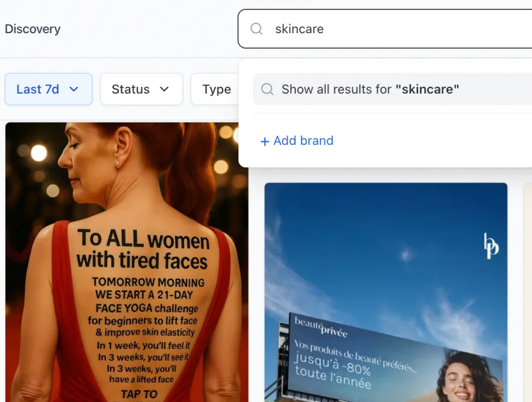Open the Type filter dropdown
Viewport: 532px width, 402px height.
215,89
